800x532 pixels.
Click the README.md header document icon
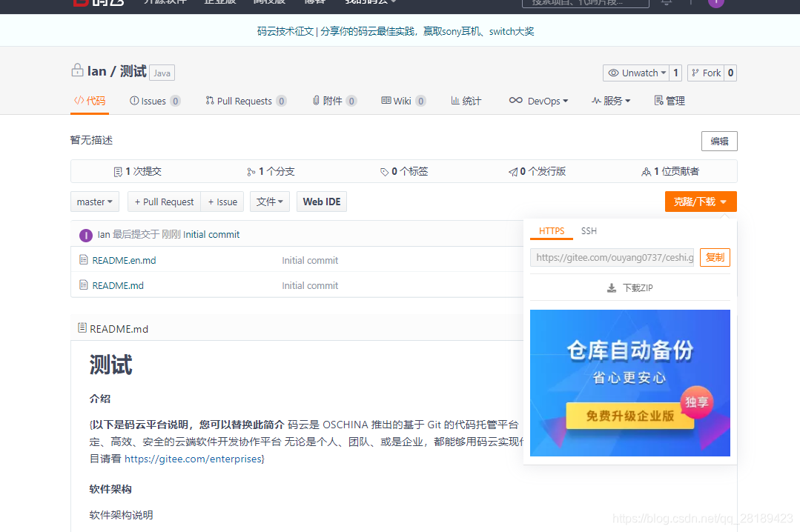(82, 327)
